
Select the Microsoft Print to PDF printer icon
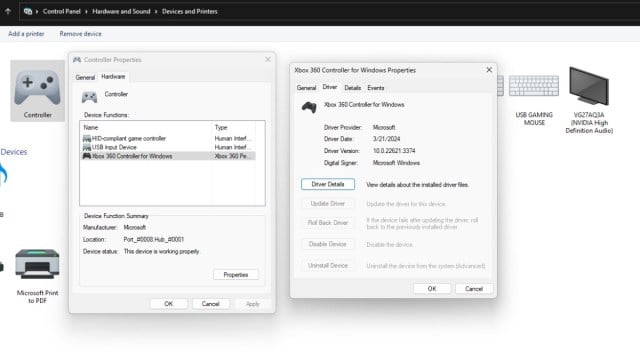pos(37,264)
